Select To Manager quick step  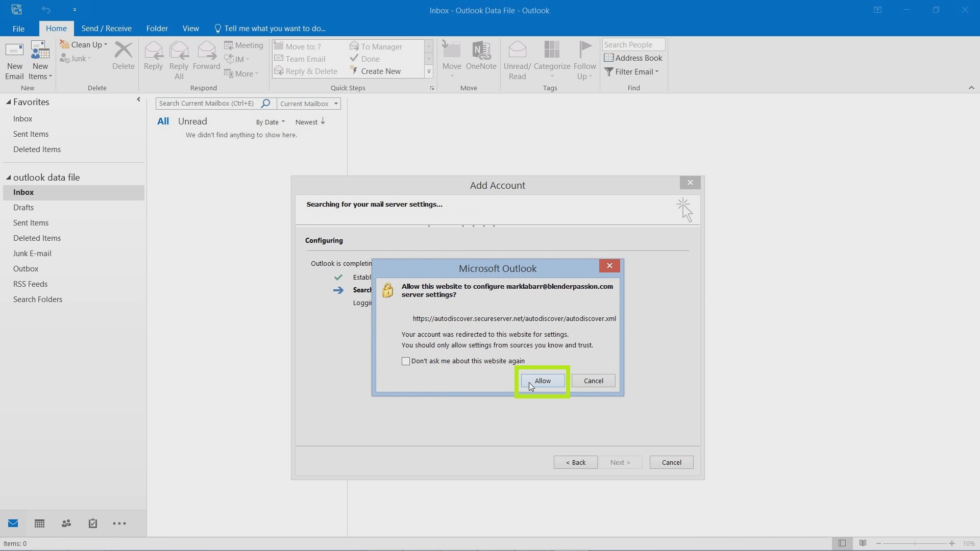(376, 46)
